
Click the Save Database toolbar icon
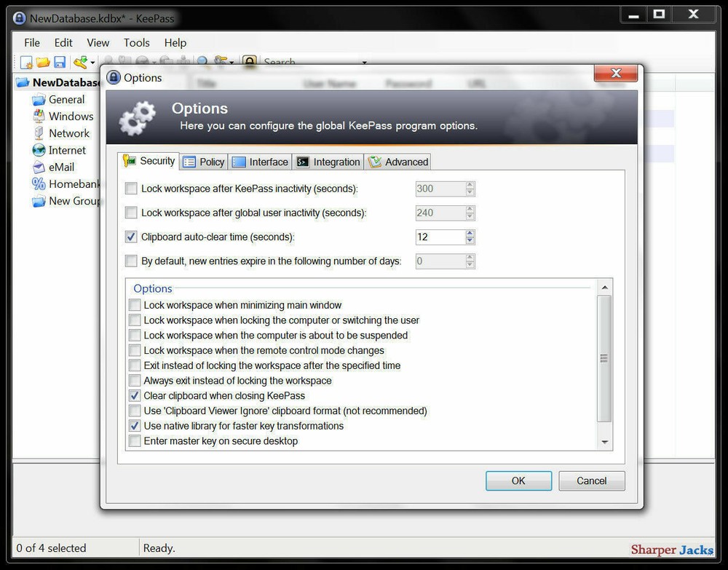60,61
